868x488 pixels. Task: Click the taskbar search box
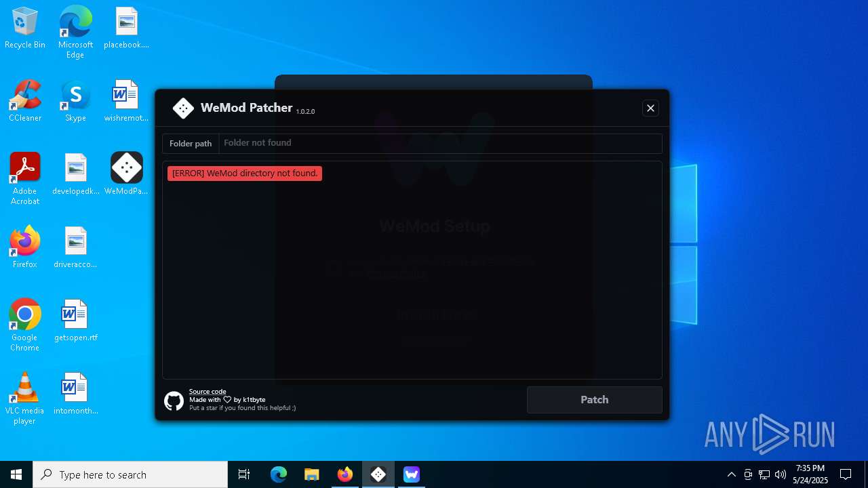pos(130,474)
